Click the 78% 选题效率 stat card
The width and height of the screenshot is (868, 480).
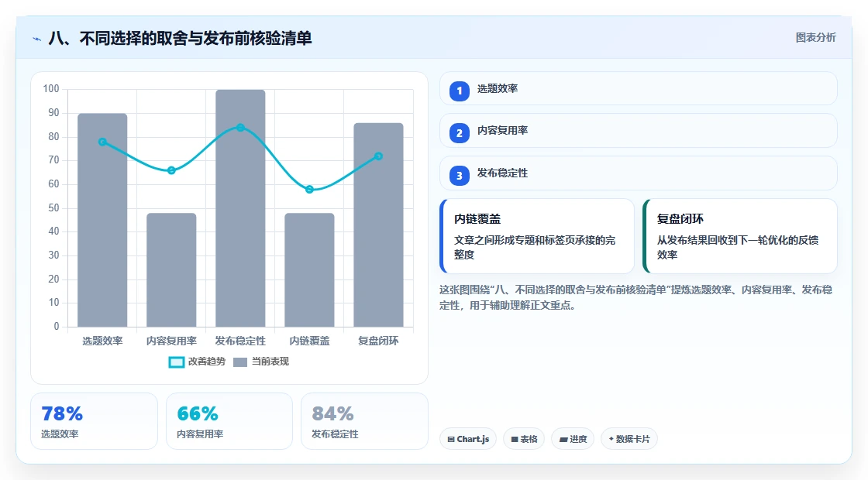(x=94, y=421)
